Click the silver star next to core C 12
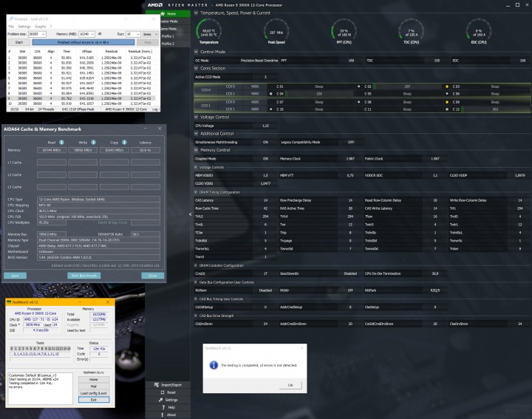 [447, 109]
